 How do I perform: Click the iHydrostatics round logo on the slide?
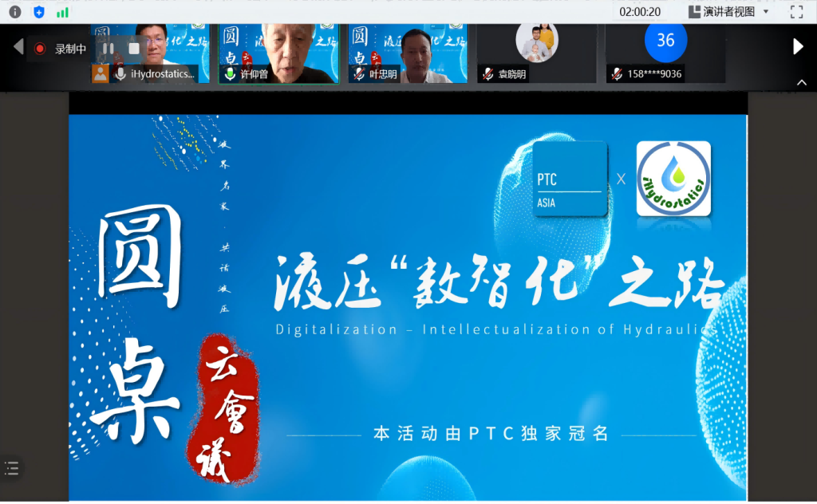(x=673, y=179)
